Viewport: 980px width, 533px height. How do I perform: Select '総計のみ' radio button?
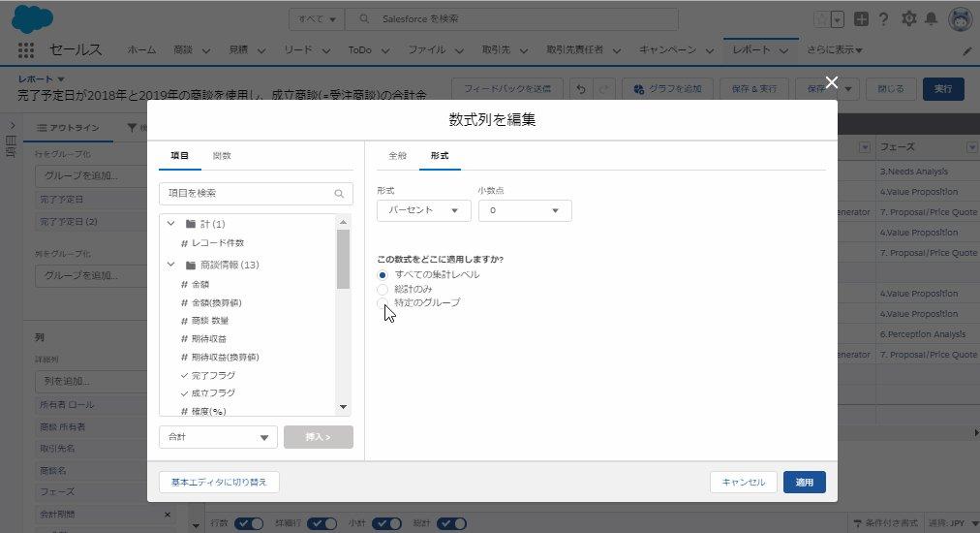tap(383, 289)
